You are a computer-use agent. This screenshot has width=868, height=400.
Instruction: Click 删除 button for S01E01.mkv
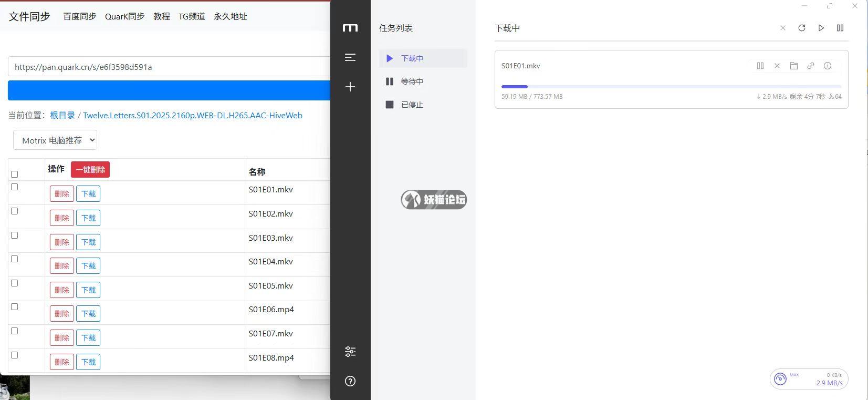pyautogui.click(x=62, y=193)
